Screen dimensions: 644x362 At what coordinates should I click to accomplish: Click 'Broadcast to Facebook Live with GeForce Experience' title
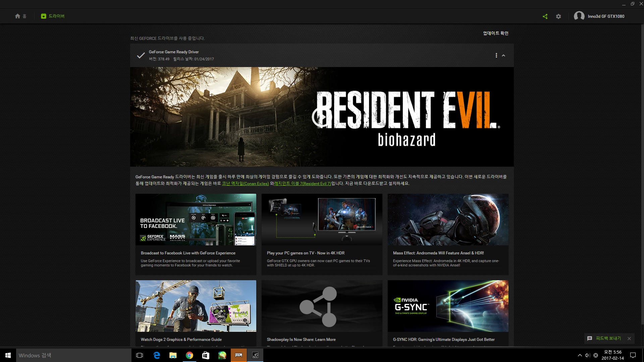point(188,253)
